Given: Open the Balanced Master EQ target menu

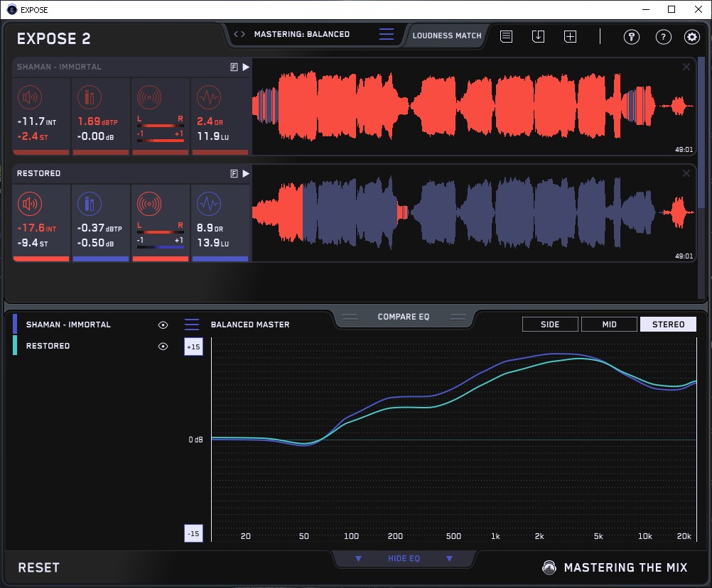Looking at the screenshot, I should tap(192, 325).
